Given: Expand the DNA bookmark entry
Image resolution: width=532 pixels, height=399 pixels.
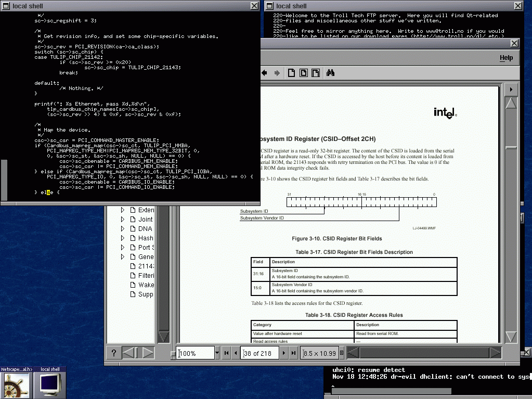Looking at the screenshot, I should click(x=123, y=229).
